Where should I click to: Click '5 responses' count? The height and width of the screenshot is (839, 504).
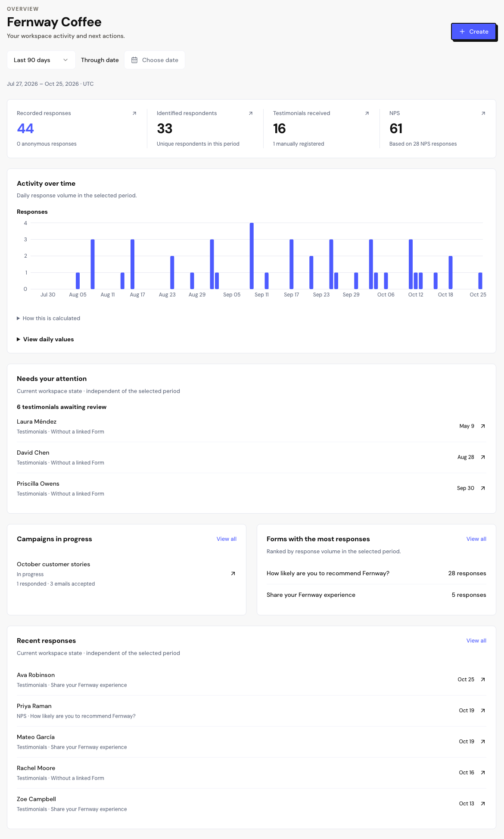point(469,595)
